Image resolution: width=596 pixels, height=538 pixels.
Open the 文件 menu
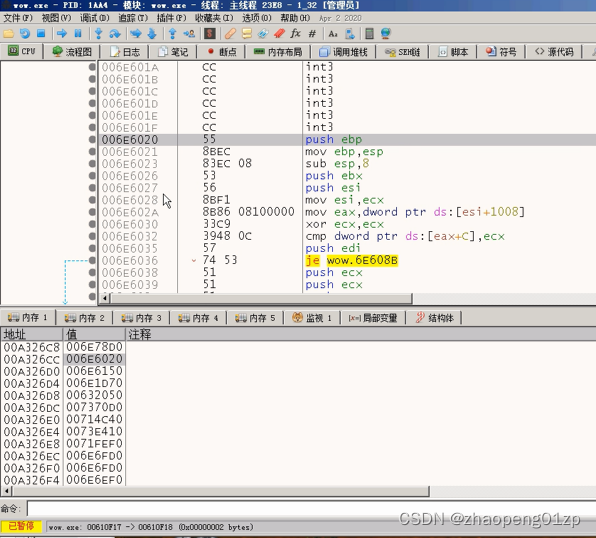coord(18,18)
